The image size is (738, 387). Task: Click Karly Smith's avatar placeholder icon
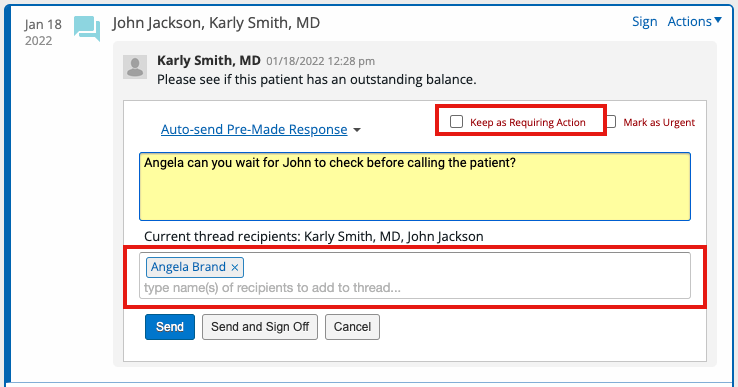click(135, 67)
